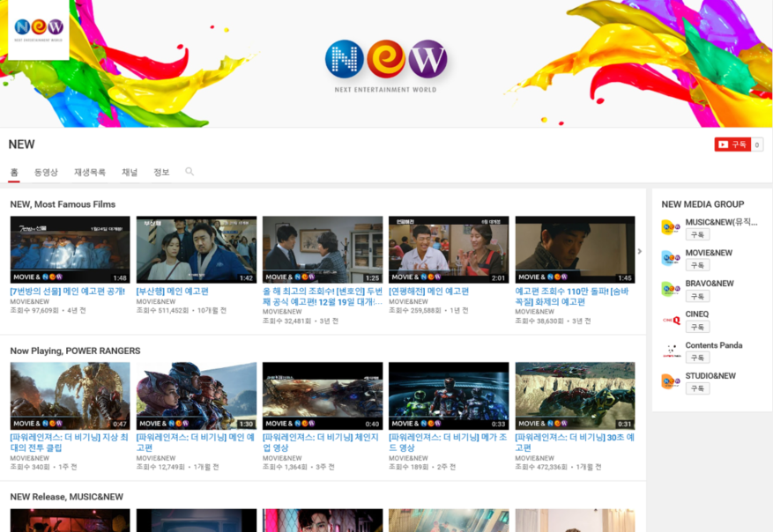
Task: Click the '조회수 511,452회' view count text
Action: [x=163, y=310]
